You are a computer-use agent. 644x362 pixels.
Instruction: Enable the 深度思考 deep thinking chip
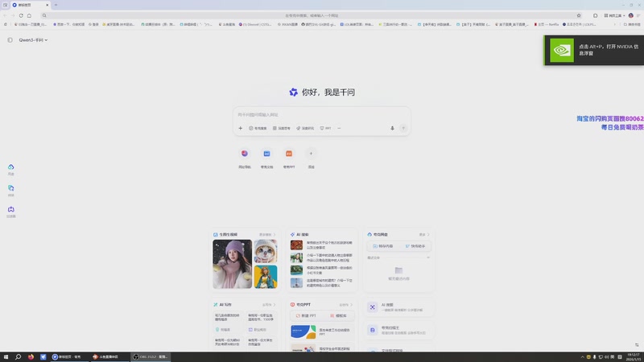[282, 128]
